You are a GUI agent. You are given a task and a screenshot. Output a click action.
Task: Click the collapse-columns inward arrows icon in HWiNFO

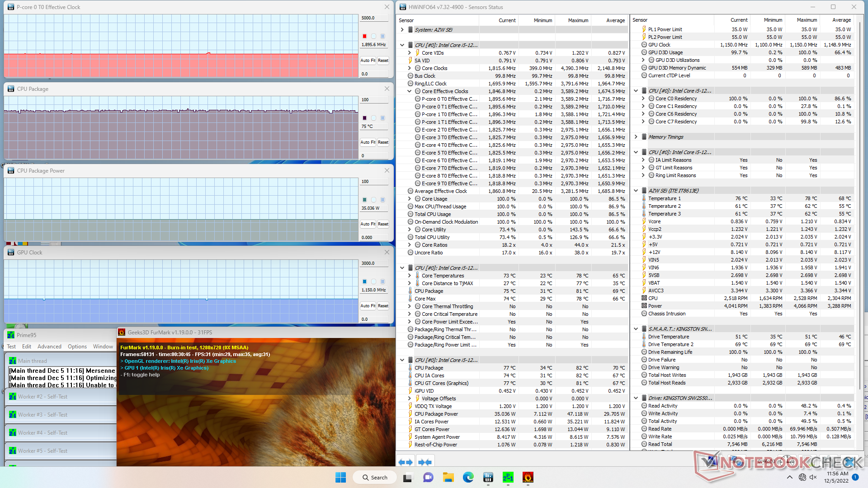425,462
